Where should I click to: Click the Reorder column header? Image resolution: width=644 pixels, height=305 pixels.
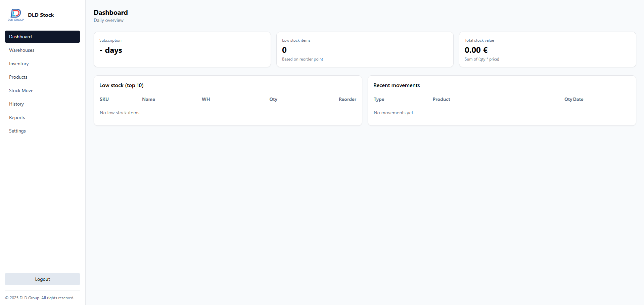[x=347, y=99]
